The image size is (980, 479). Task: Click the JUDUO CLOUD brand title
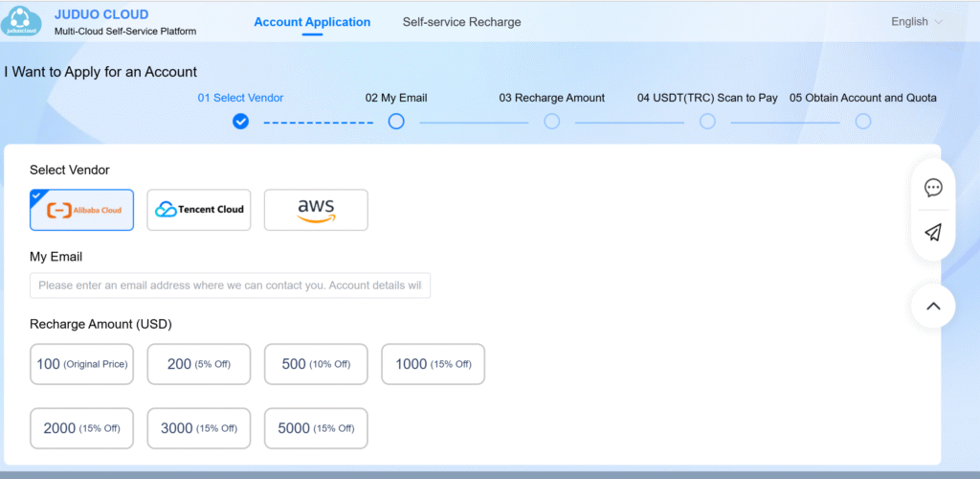pyautogui.click(x=101, y=14)
